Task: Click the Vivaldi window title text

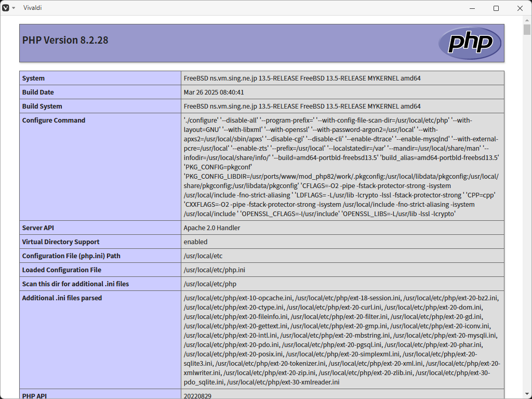Action: click(33, 8)
